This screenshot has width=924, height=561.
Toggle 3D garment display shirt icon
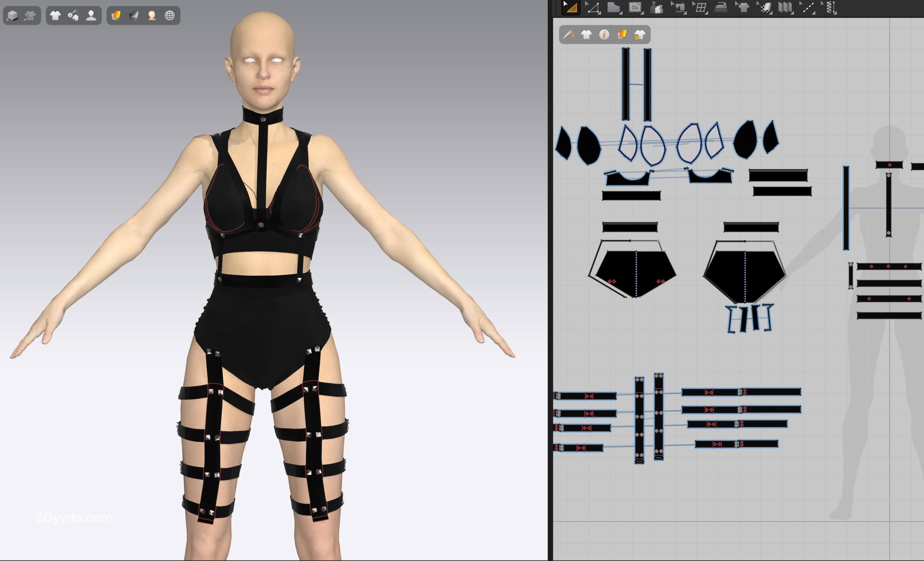tap(56, 16)
